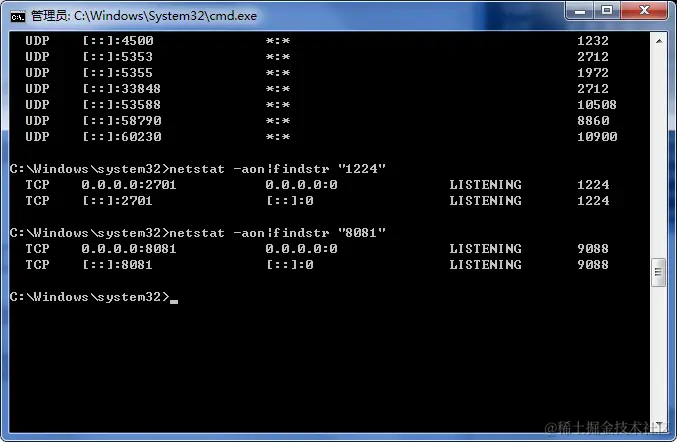Click the vertical scrollbar thumb
The height and width of the screenshot is (442, 677).
click(x=658, y=272)
